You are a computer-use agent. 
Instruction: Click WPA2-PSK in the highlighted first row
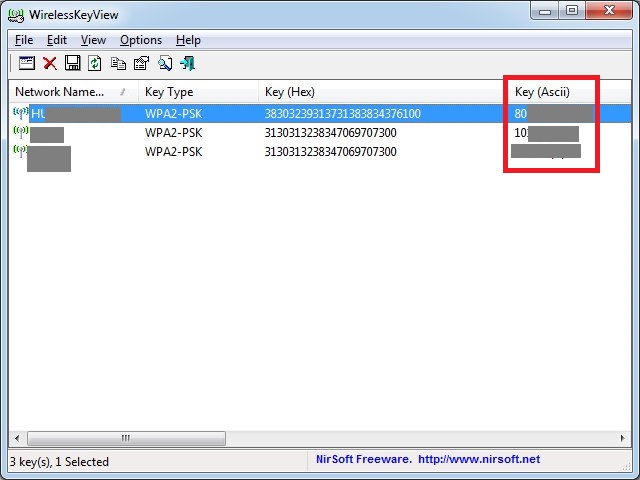pos(173,113)
